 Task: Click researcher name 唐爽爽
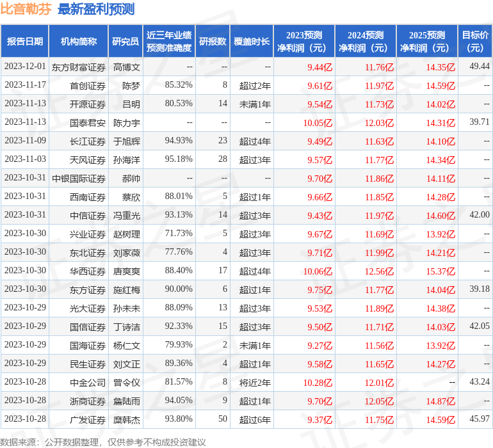(x=127, y=271)
